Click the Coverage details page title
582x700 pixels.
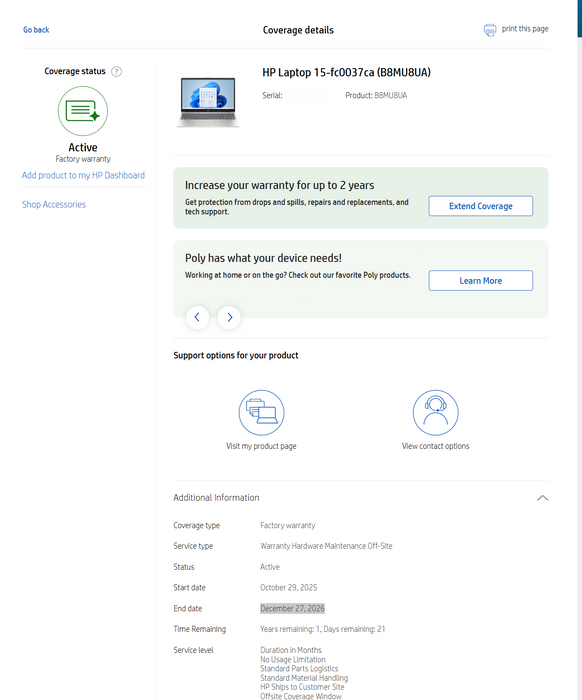pyautogui.click(x=298, y=30)
